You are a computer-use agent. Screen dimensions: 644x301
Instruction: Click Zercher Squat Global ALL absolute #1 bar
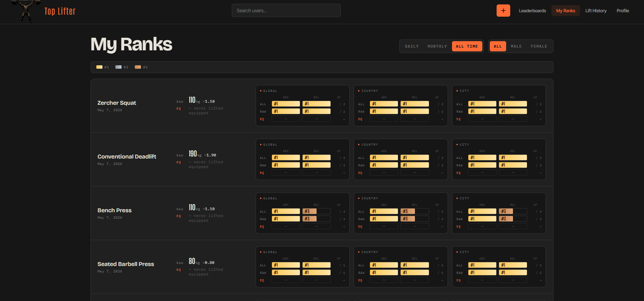pyautogui.click(x=286, y=104)
